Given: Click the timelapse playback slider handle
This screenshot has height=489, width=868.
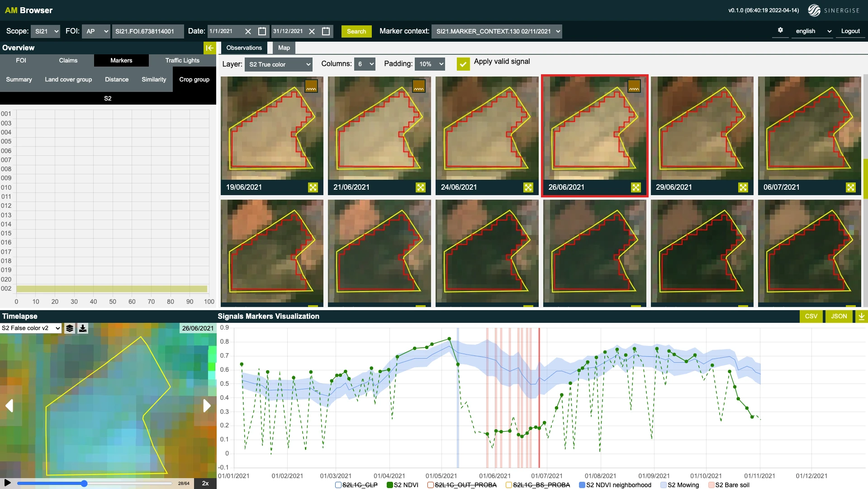Looking at the screenshot, I should tap(84, 484).
